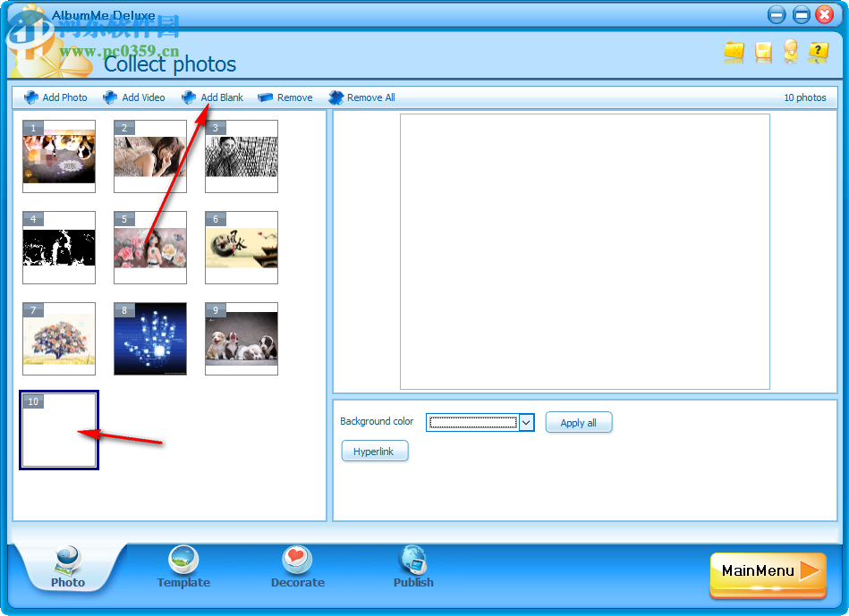849x616 pixels.
Task: Click the 'Add Video' text label
Action: pyautogui.click(x=143, y=97)
